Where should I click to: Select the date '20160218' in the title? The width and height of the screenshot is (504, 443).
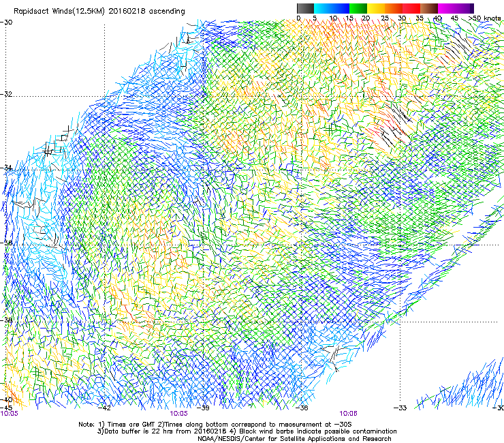[x=127, y=12]
